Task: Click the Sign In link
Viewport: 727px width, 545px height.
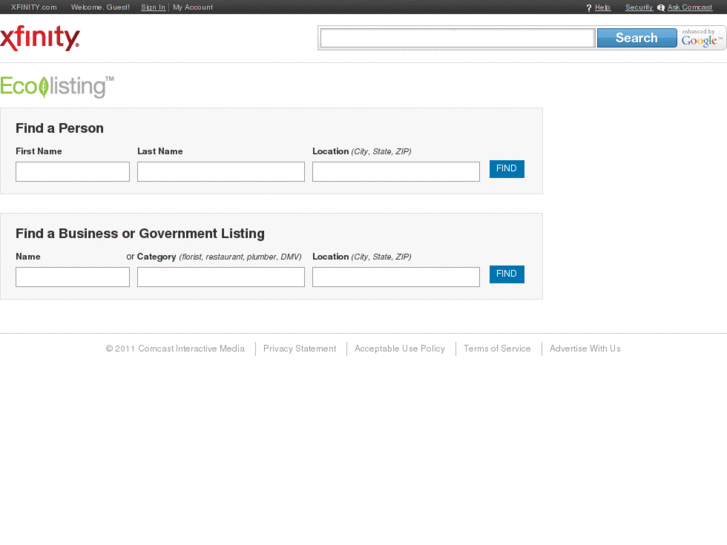Action: coord(153,7)
